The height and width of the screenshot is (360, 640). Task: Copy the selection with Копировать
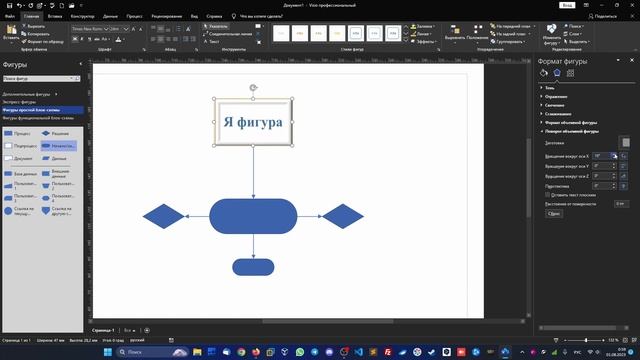36,34
